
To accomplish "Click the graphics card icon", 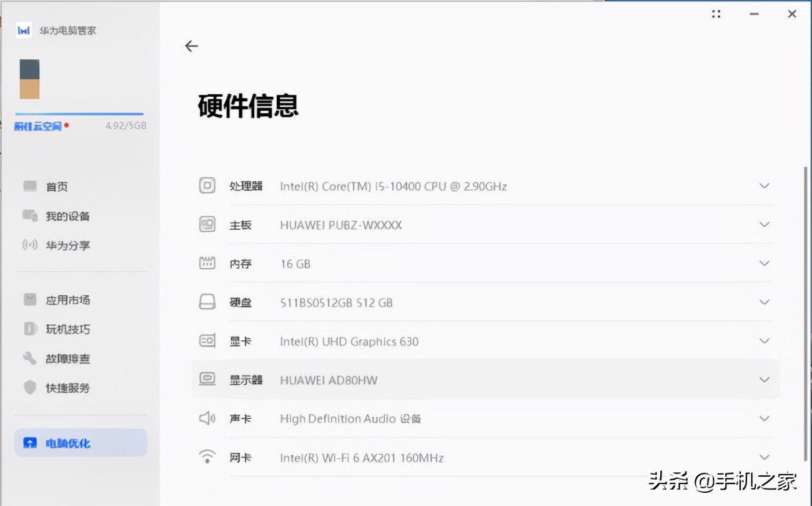I will [207, 341].
